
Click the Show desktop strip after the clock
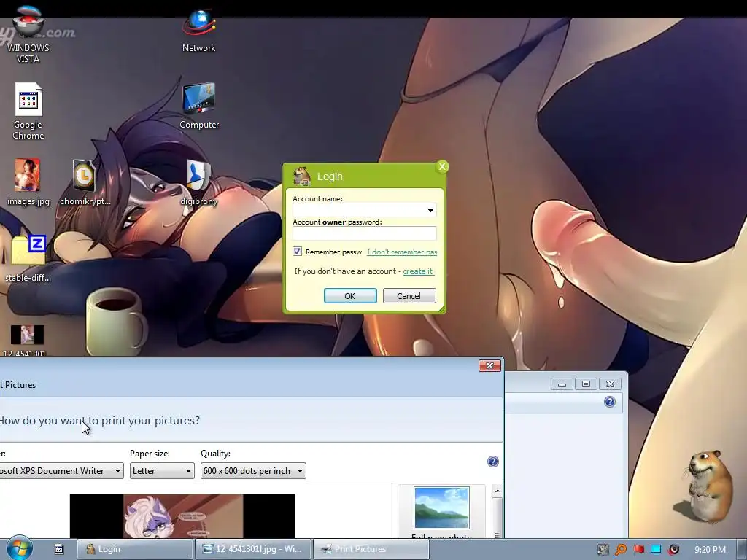[742, 549]
